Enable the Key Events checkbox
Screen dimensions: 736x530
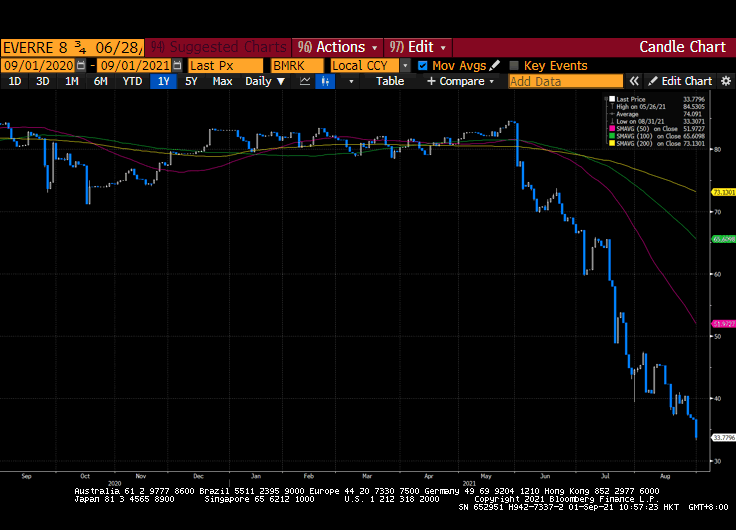[514, 66]
